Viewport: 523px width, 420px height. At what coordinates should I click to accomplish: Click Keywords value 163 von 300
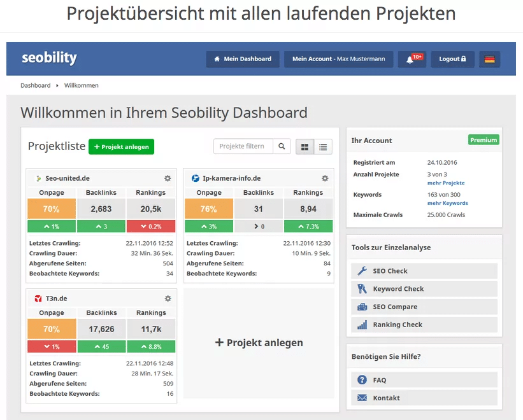[x=443, y=195]
